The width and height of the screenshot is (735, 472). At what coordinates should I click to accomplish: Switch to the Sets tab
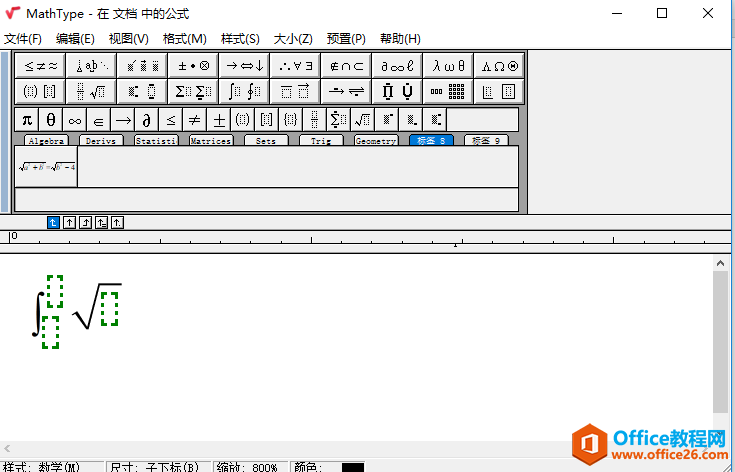pos(266,140)
